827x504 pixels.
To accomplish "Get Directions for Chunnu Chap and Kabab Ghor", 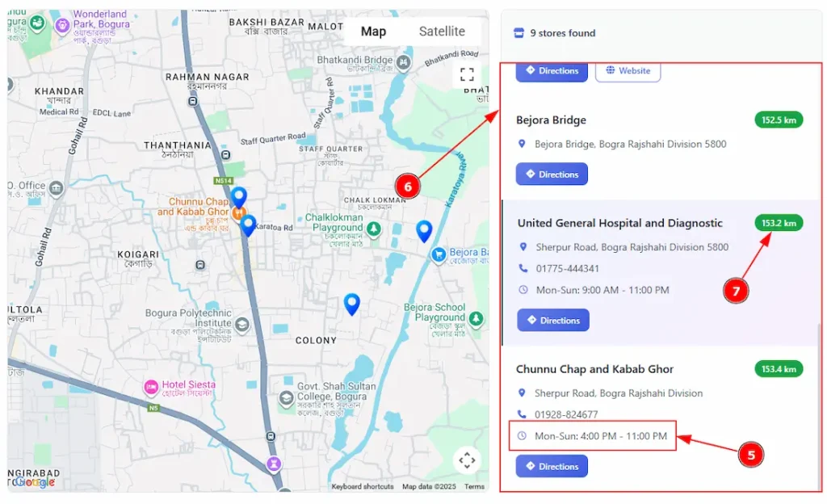I will point(552,466).
